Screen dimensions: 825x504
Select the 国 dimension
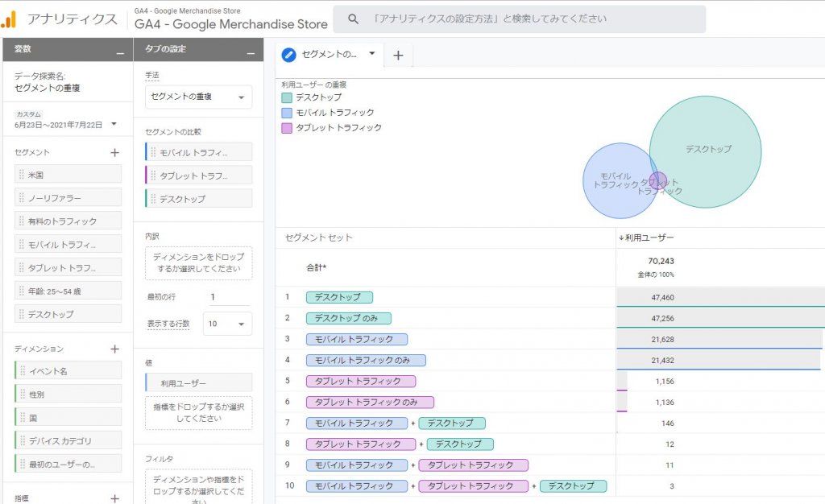coord(68,417)
